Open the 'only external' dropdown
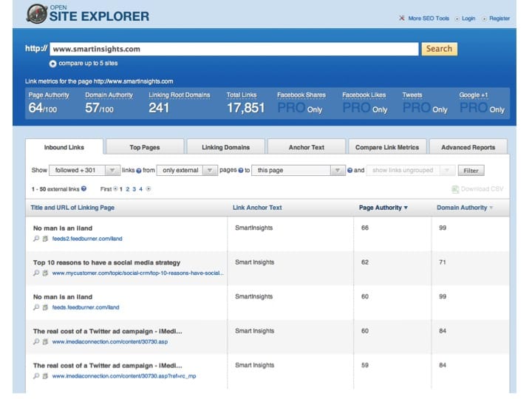The height and width of the screenshot is (399, 532). coord(186,171)
